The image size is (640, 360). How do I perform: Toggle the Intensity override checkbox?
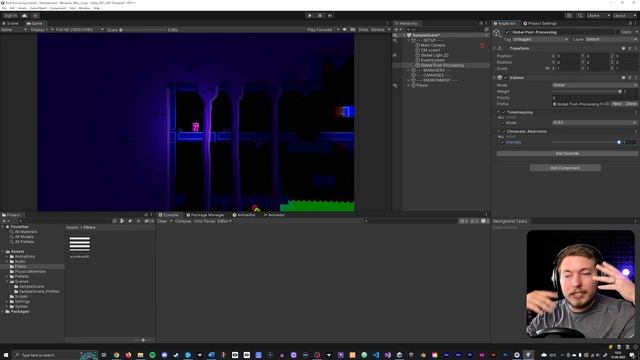(x=502, y=142)
